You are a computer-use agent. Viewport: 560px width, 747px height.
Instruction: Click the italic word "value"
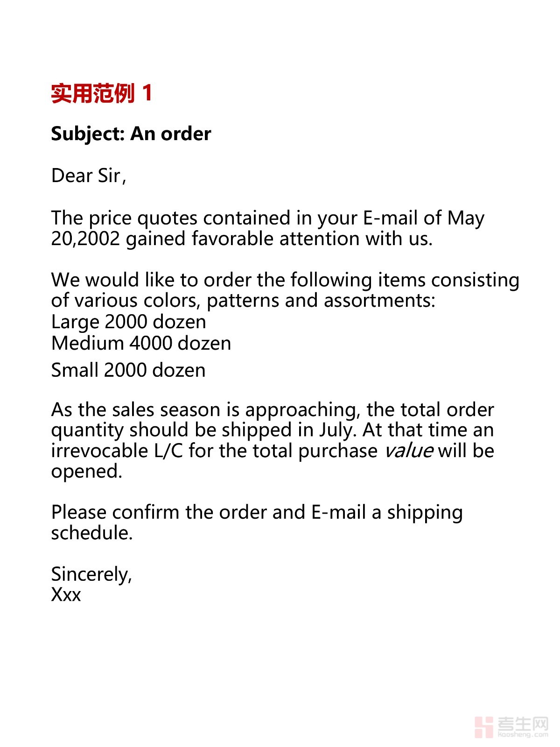[408, 451]
